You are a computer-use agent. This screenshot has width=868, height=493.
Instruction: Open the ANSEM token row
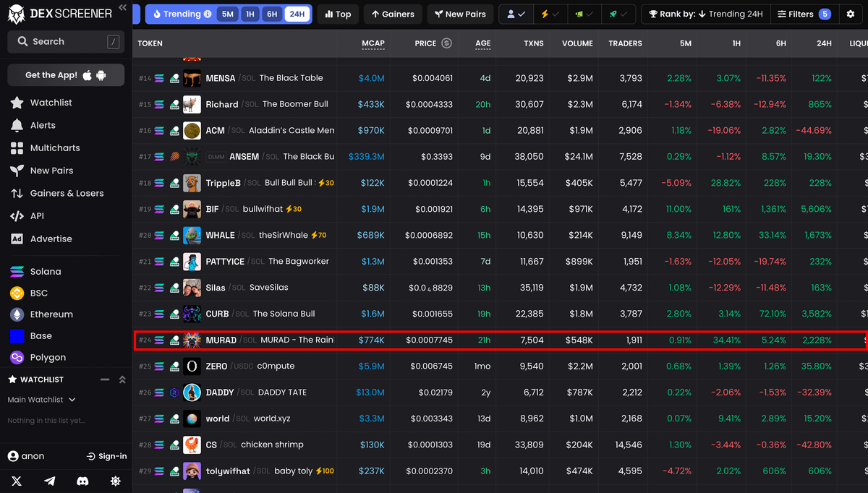point(500,156)
